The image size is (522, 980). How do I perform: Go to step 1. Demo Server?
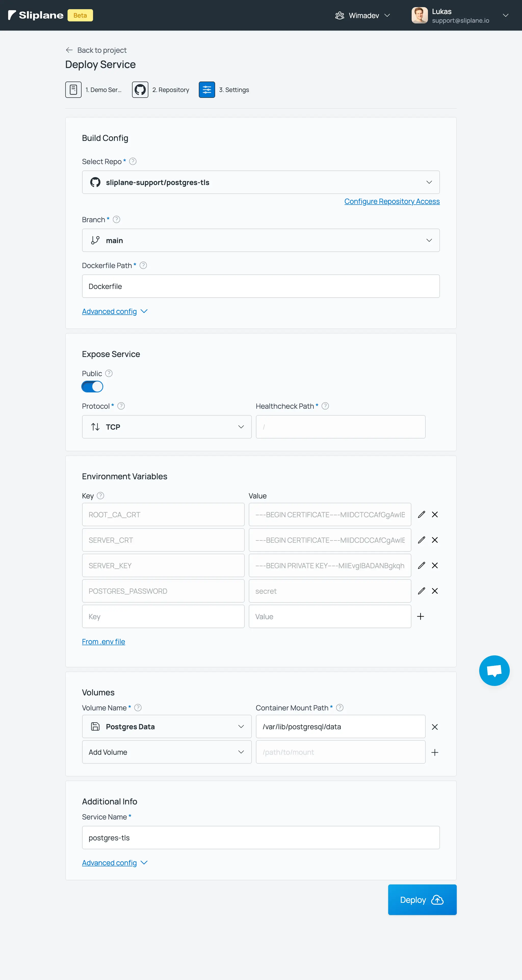click(94, 90)
